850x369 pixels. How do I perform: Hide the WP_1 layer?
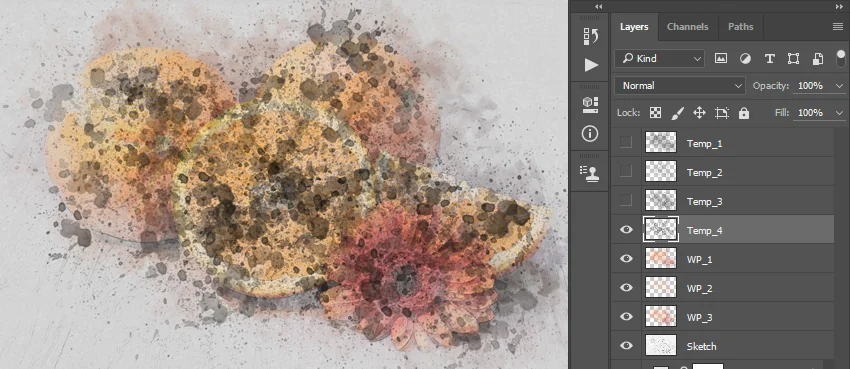point(626,258)
